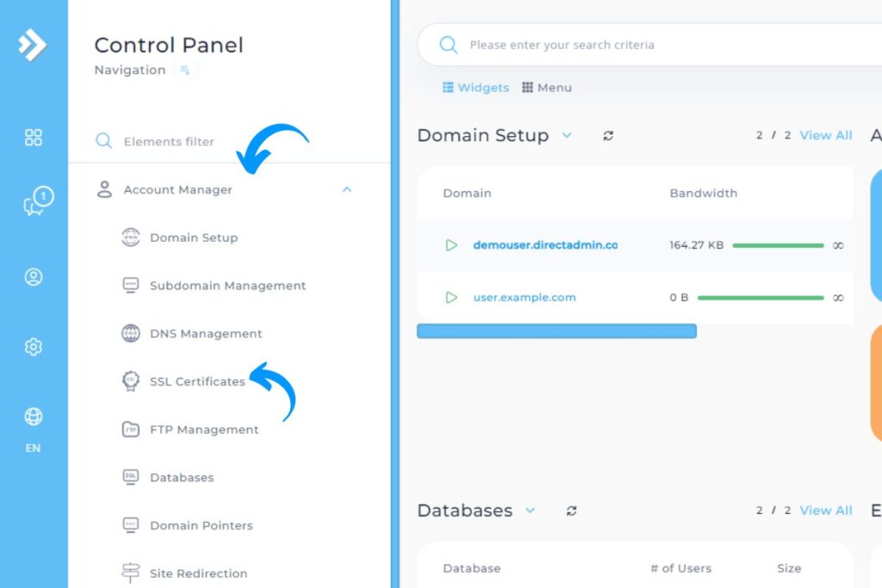
Task: Click the SQL icon next to Databases entry
Action: click(x=130, y=477)
